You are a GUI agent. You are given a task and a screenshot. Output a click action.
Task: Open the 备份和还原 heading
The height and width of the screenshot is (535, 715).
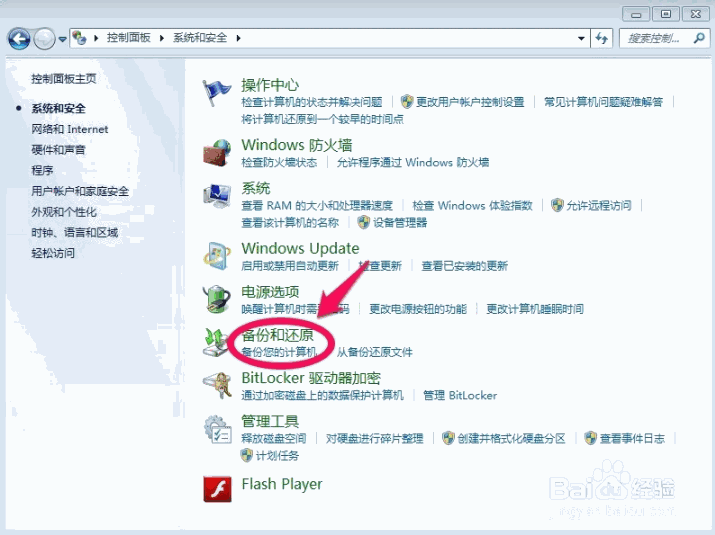(277, 335)
